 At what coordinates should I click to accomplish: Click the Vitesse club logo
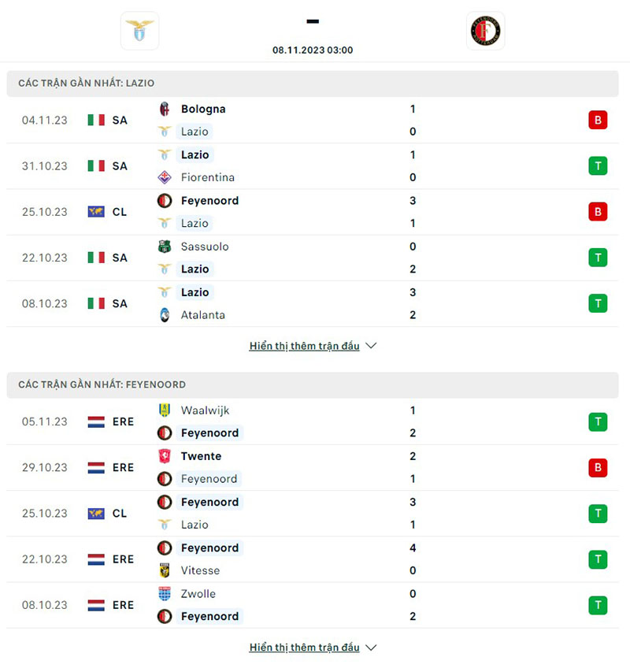165,570
